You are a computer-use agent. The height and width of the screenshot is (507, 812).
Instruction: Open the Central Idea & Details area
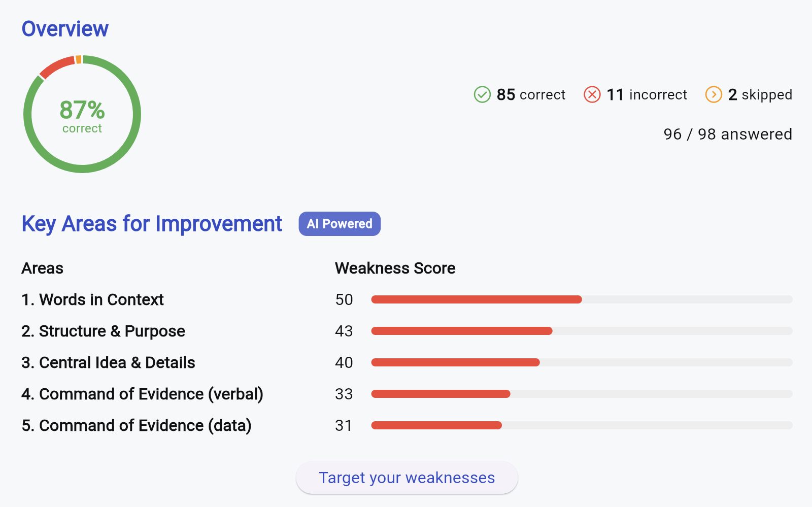[x=108, y=363]
